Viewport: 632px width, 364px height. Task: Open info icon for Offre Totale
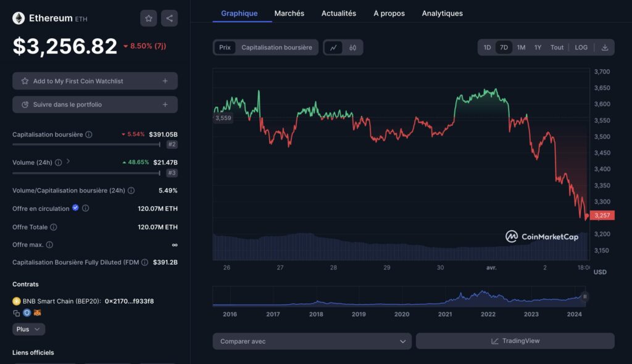pyautogui.click(x=53, y=227)
